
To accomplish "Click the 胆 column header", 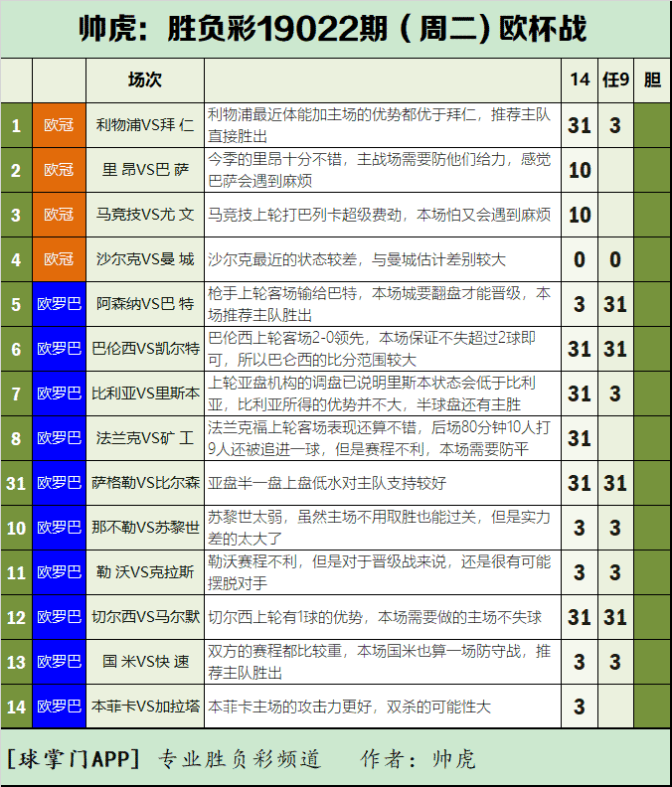I will click(652, 79).
